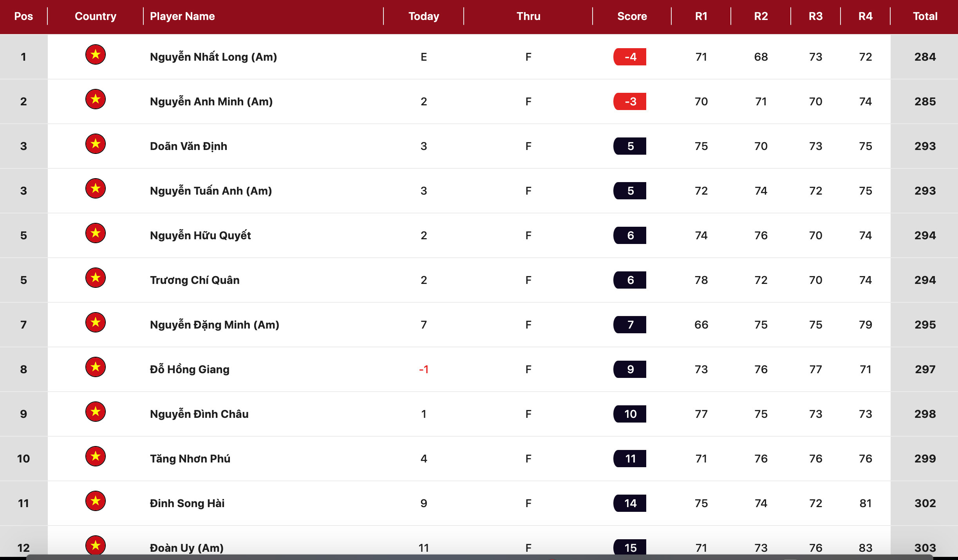Click flag icon next to Trương Chí Quân

[96, 278]
